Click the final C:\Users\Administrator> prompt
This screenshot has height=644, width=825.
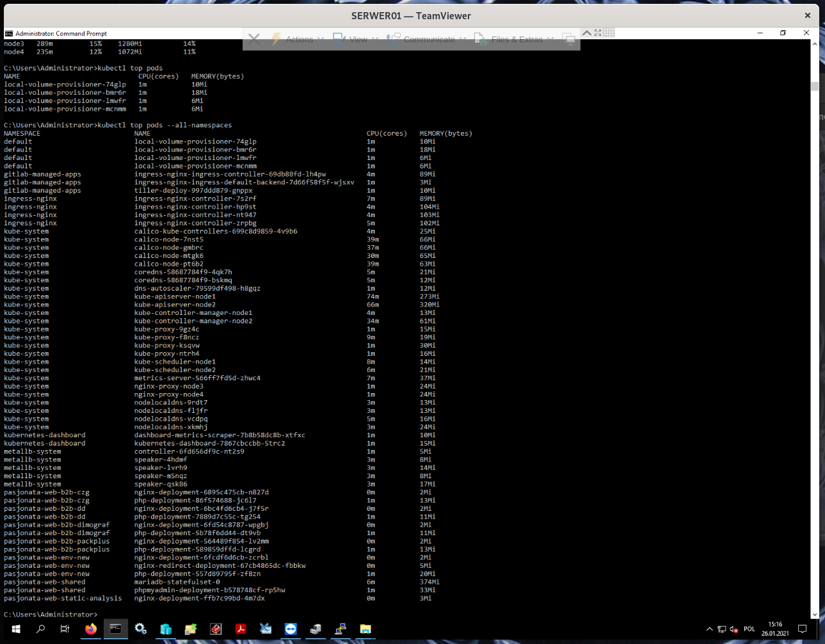coord(51,615)
